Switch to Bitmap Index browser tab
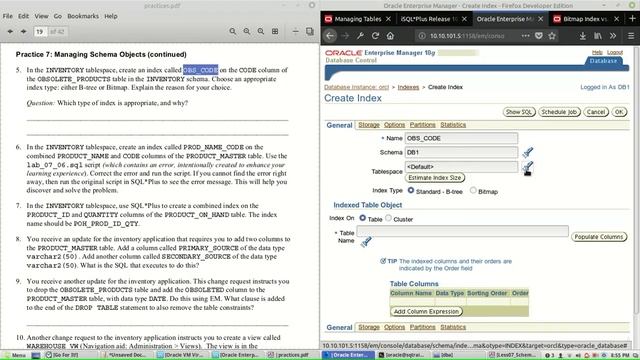640x360 pixels. [585, 19]
